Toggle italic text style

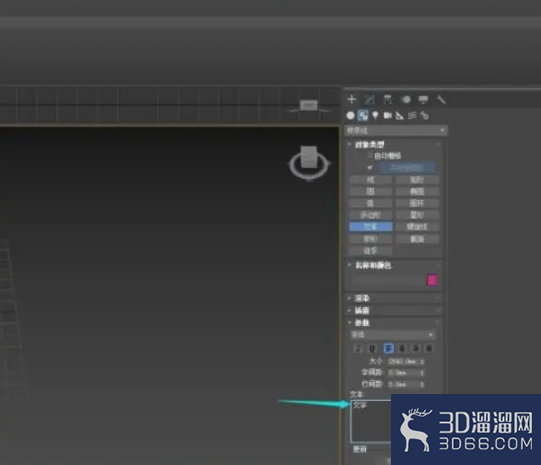(358, 348)
